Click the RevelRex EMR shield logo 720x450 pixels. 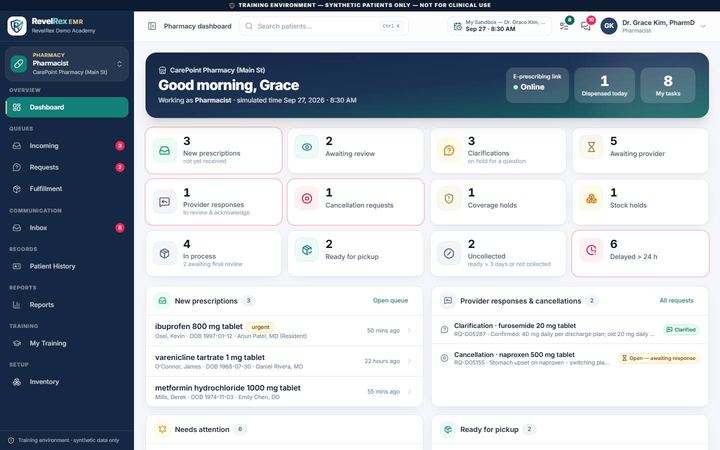(17, 26)
